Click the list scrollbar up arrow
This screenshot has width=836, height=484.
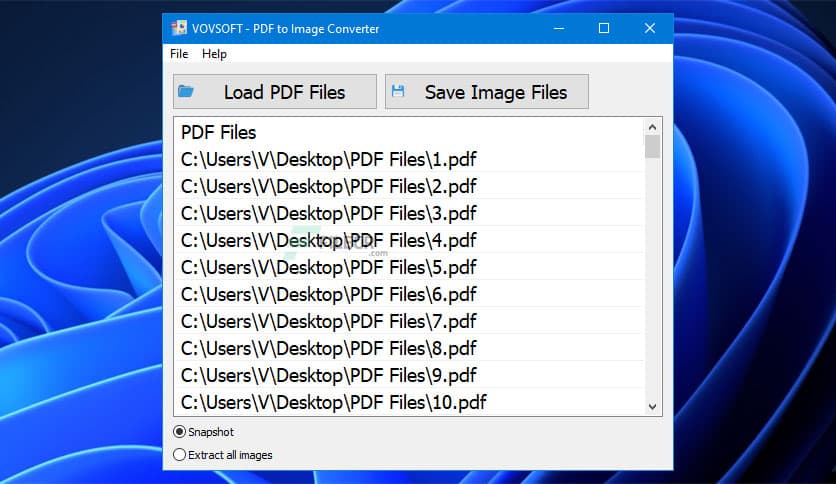tap(652, 127)
